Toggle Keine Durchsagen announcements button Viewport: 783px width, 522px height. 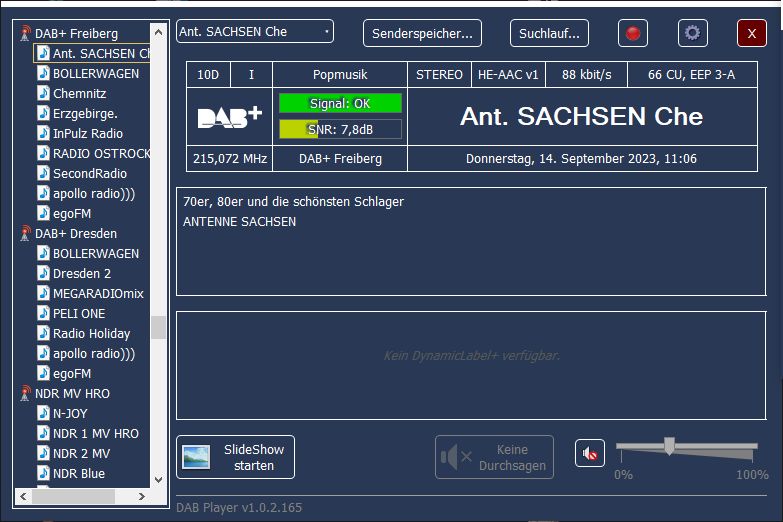(x=494, y=457)
